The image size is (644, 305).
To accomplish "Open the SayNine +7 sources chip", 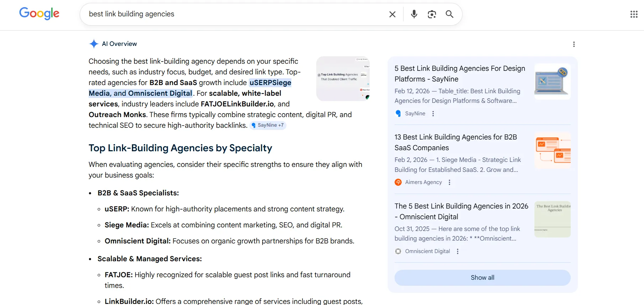I will tap(268, 125).
